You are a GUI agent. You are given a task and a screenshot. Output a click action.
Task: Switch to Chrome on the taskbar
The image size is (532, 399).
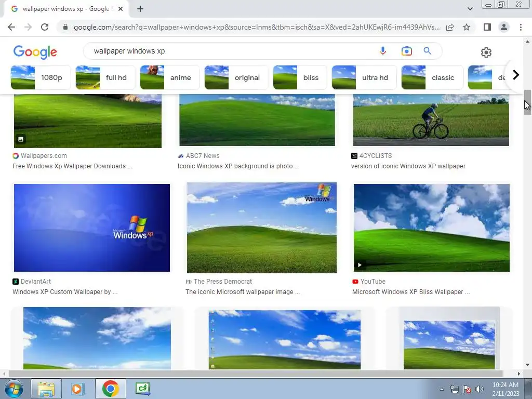[110, 389]
